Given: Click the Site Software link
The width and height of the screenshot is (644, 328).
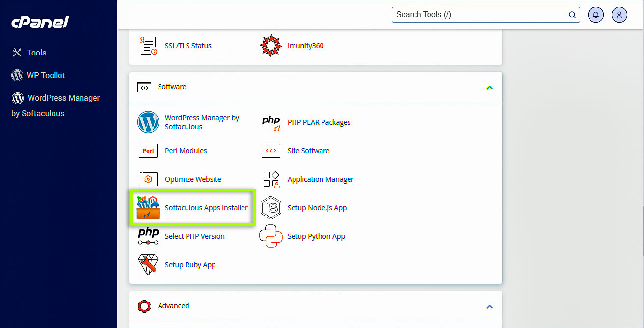Looking at the screenshot, I should point(308,151).
